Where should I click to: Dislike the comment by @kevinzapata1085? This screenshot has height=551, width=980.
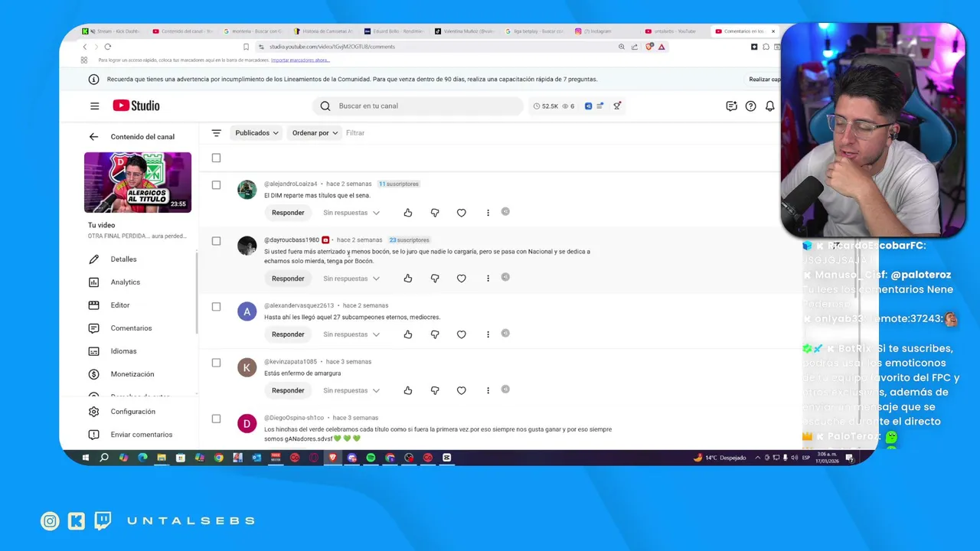435,390
